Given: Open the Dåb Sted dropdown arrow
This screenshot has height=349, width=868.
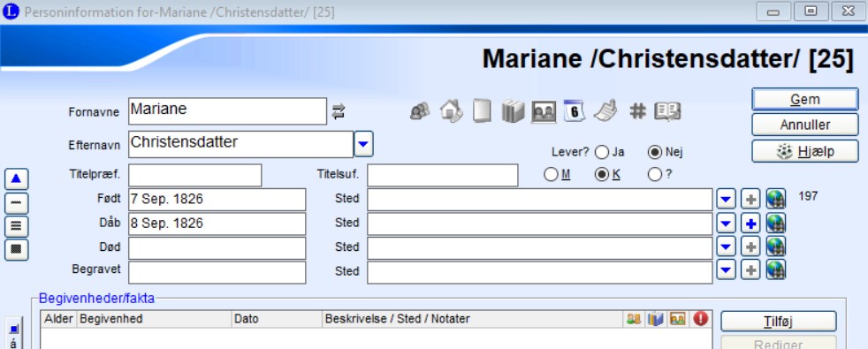Looking at the screenshot, I should pyautogui.click(x=727, y=224).
